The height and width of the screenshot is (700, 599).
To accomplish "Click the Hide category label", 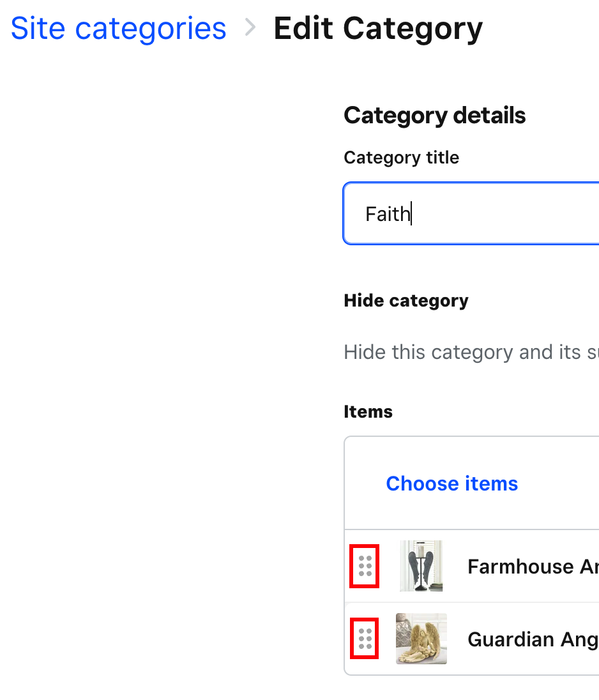I will pyautogui.click(x=406, y=300).
